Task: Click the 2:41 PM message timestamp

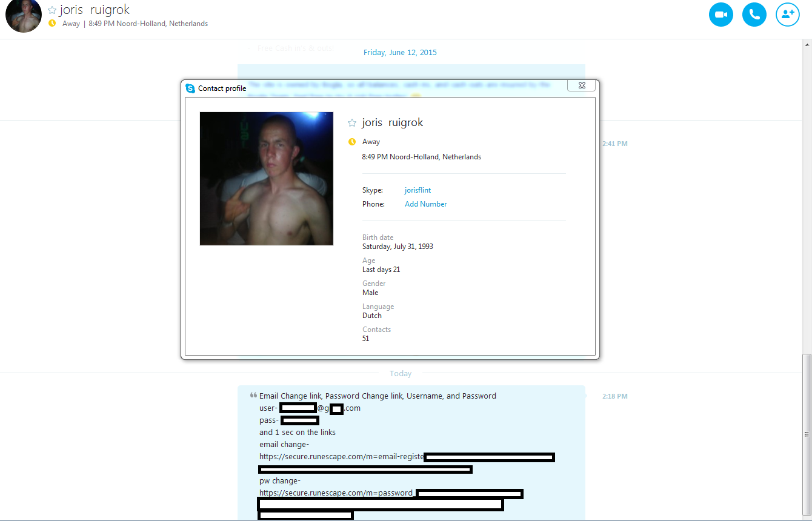Action: 614,144
